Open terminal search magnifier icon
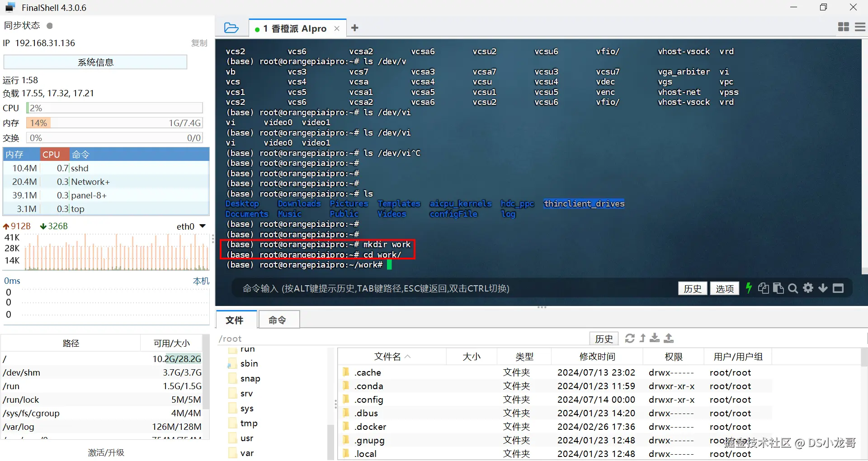The image size is (868, 461). click(x=793, y=288)
